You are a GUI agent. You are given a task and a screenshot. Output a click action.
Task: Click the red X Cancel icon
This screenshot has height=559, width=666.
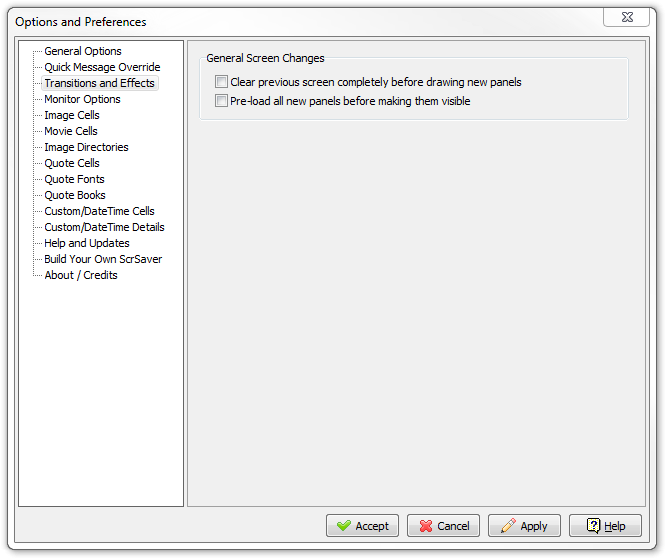click(x=426, y=526)
